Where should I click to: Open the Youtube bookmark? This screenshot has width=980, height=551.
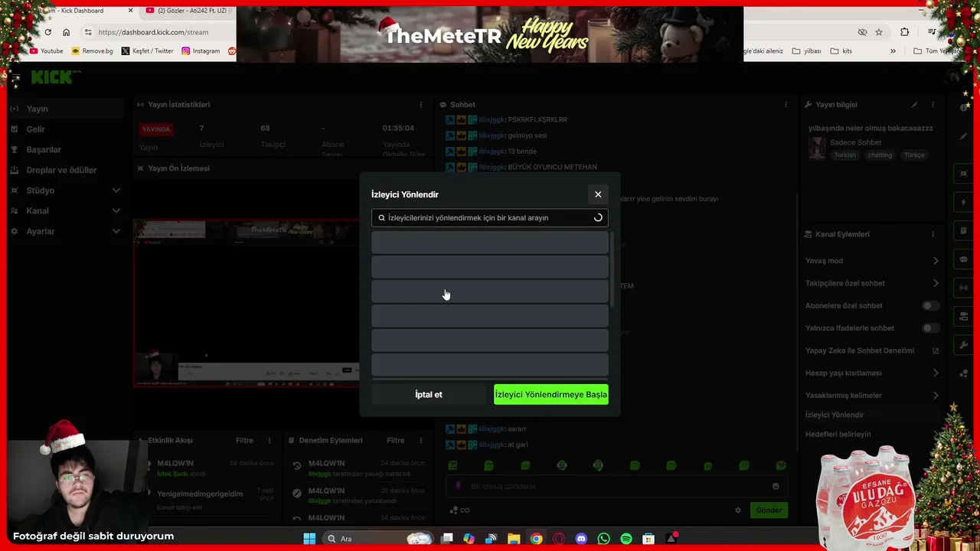(x=47, y=51)
